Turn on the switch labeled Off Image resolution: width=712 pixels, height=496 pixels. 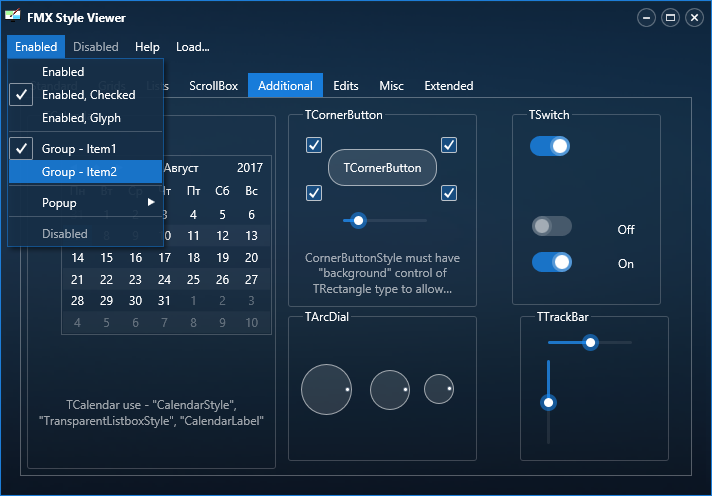pyautogui.click(x=552, y=226)
